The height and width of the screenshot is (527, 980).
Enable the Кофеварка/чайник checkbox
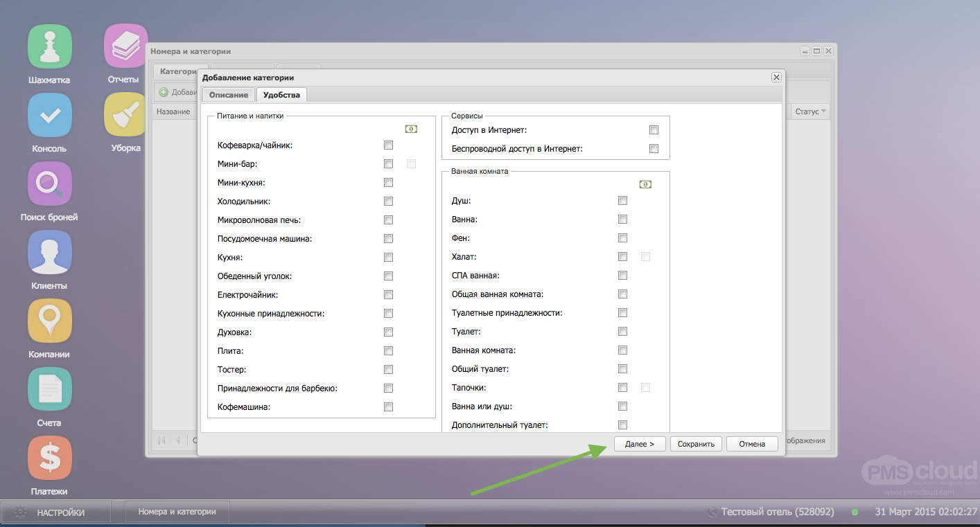point(388,145)
